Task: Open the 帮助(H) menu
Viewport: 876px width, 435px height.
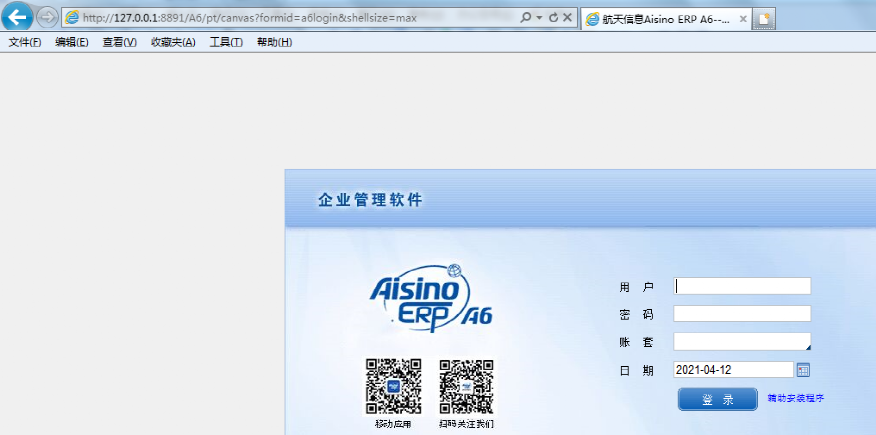Action: tap(274, 42)
